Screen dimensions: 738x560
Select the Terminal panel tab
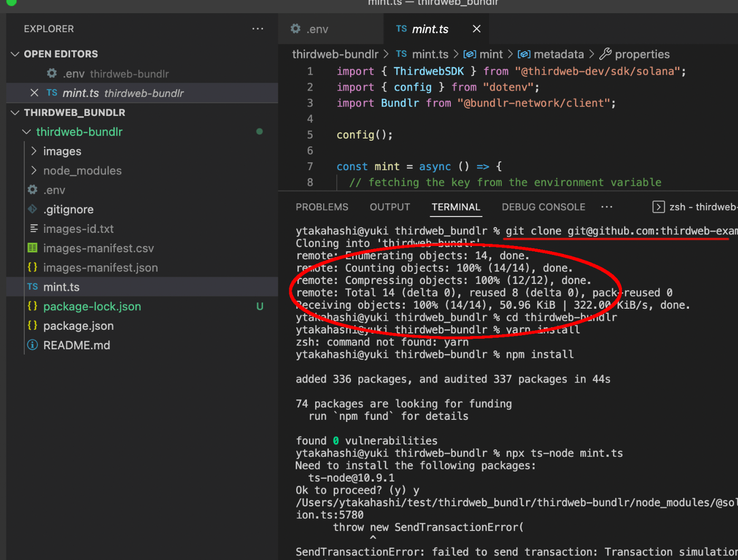pyautogui.click(x=456, y=207)
